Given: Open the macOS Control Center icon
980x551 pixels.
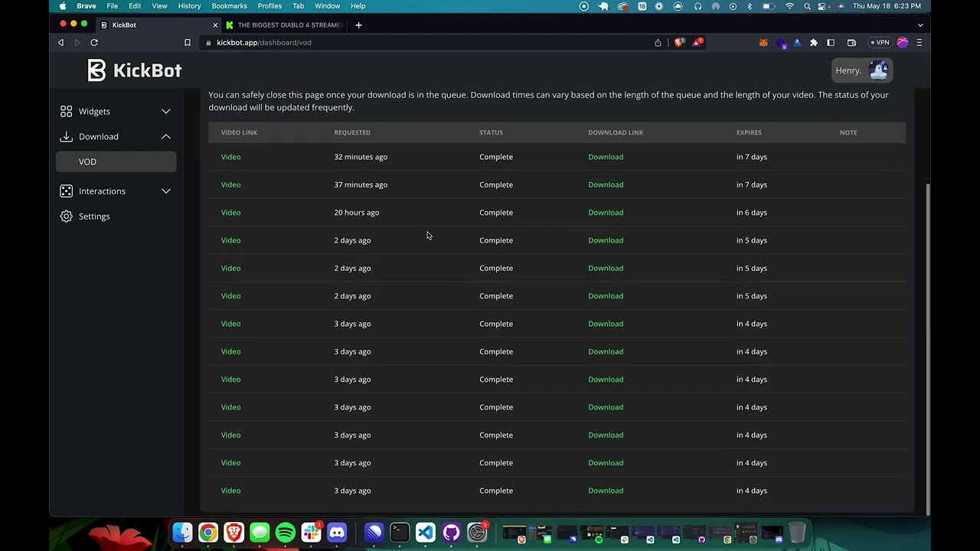Looking at the screenshot, I should tap(823, 6).
